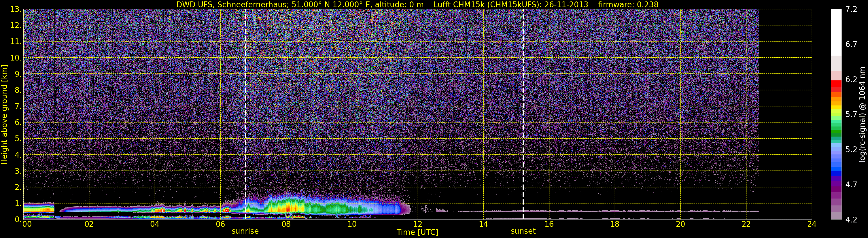
Task: Click the '4.2' colorbar scale value
Action: pos(851,220)
